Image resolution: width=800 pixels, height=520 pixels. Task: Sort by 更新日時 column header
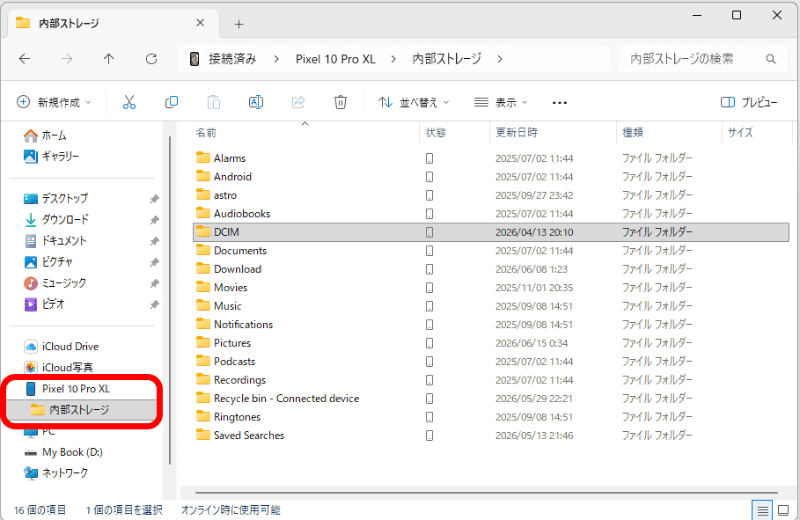(553, 133)
